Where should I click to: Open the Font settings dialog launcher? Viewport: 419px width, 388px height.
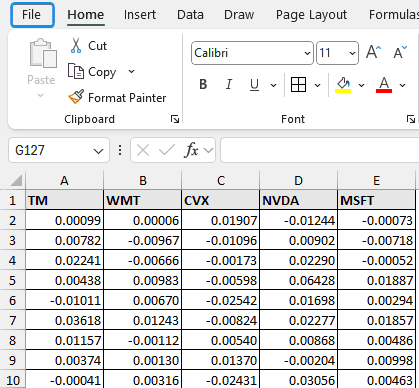[411, 119]
